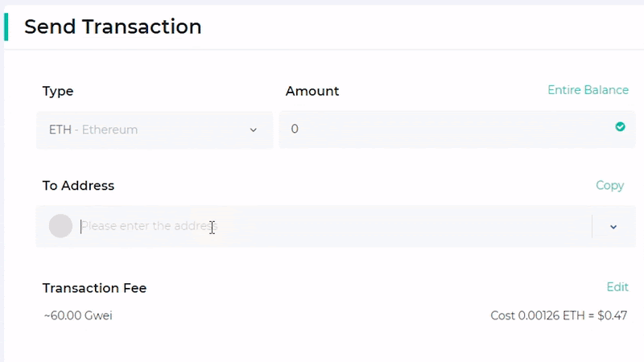Click the Cost 0.00126 ETH text
The height and width of the screenshot is (362, 644).
pos(538,315)
